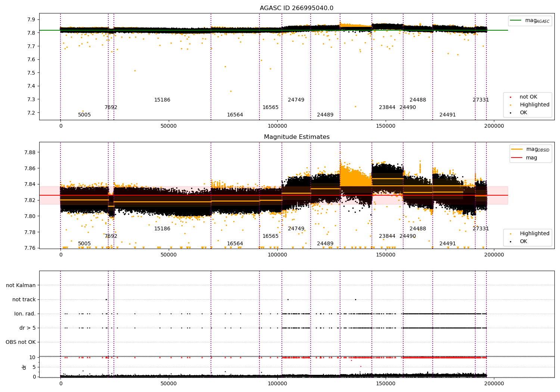This screenshot has width=560, height=392.
Task: Click the 'dr' axis label
Action: pos(24,367)
